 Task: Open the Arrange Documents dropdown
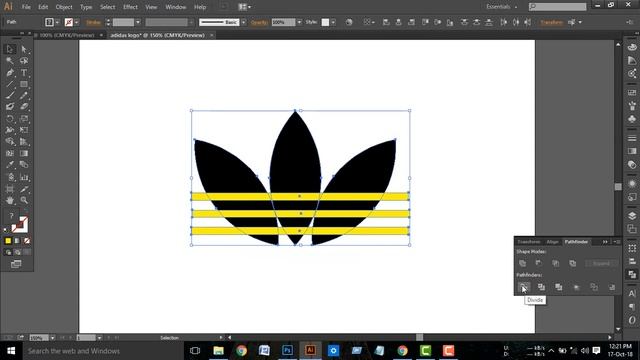tap(244, 7)
